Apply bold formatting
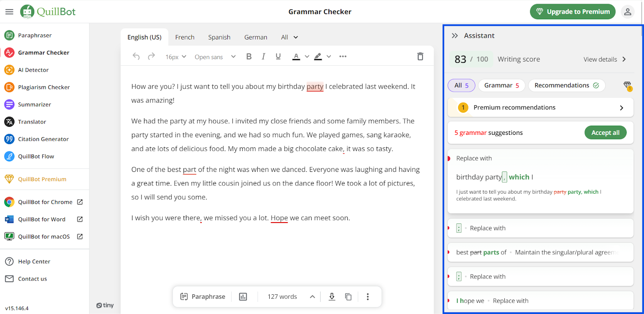644x314 pixels. pos(249,56)
